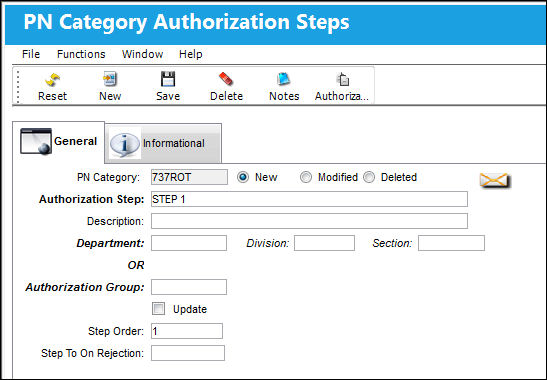Open the Functions menu
Screen dimensions: 547x380
81,54
